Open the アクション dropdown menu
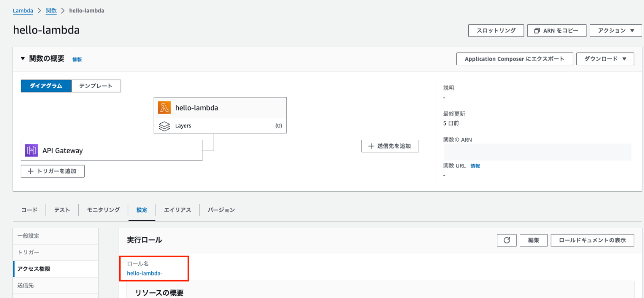The width and height of the screenshot is (644, 298). 615,31
